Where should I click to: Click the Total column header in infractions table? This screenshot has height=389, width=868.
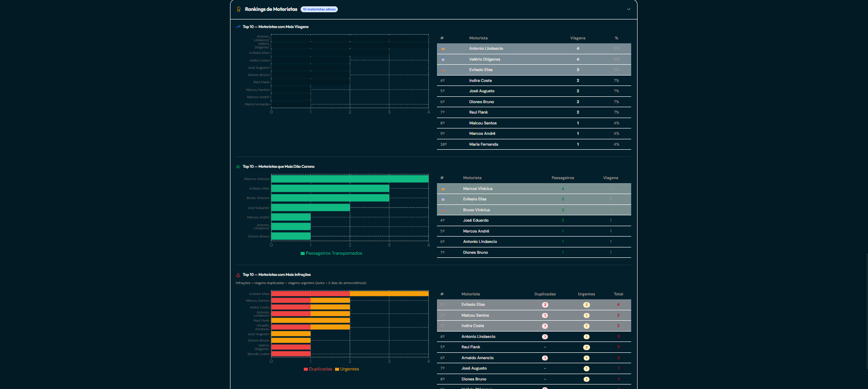coord(619,294)
